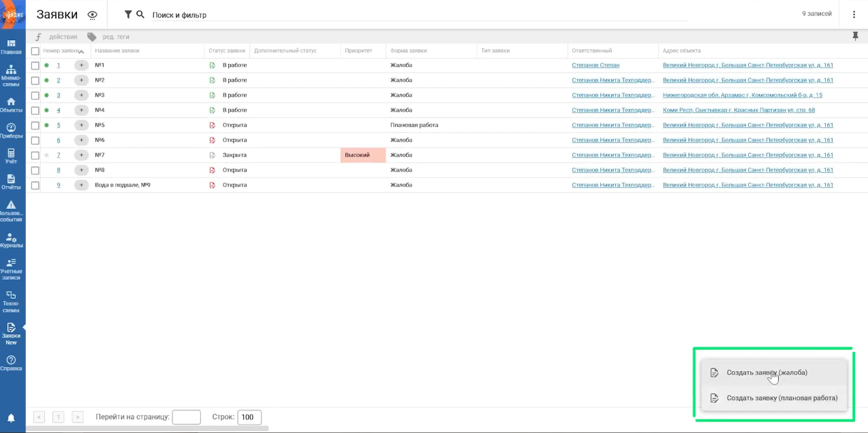Open Справка help icon
Image resolution: width=868 pixels, height=433 pixels.
pos(12,363)
